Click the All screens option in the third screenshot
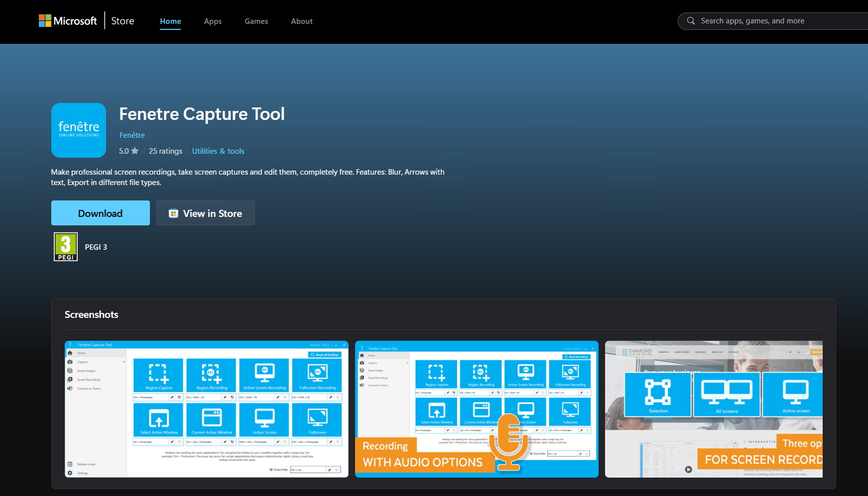868x496 pixels. (x=727, y=396)
